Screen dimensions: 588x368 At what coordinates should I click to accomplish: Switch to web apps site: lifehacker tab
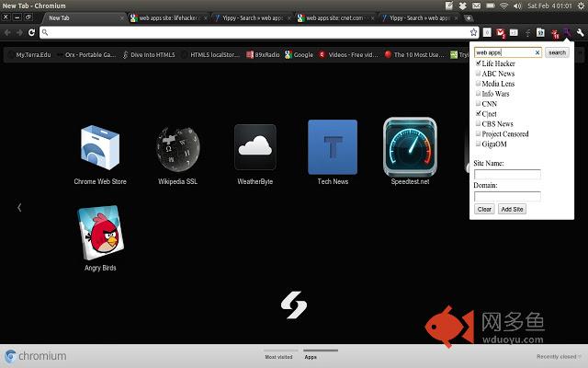point(169,18)
